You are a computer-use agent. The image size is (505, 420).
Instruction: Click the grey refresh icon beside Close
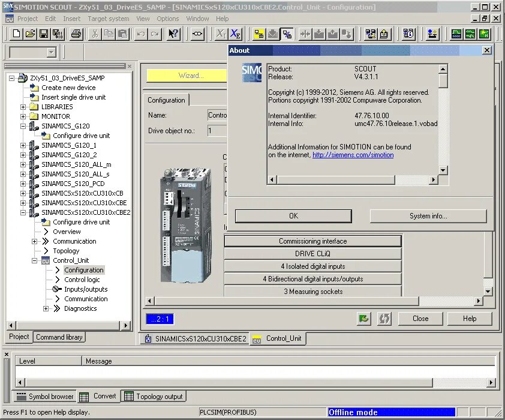(384, 319)
